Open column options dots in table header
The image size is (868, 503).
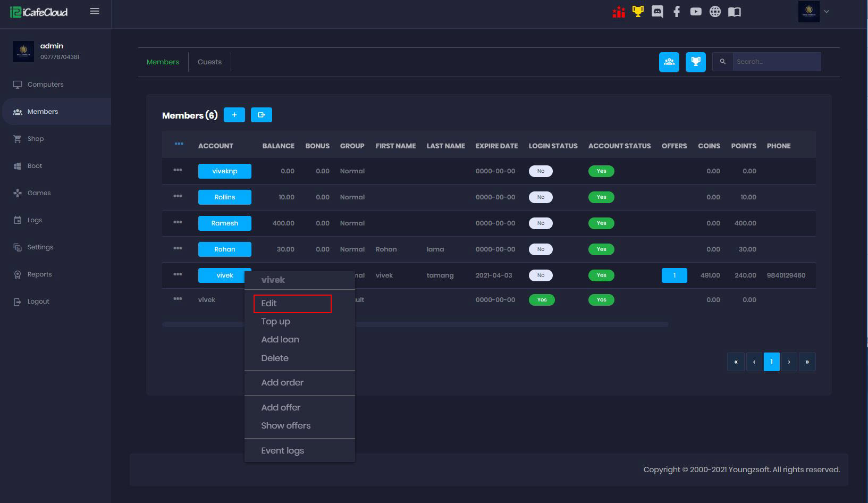coord(179,144)
